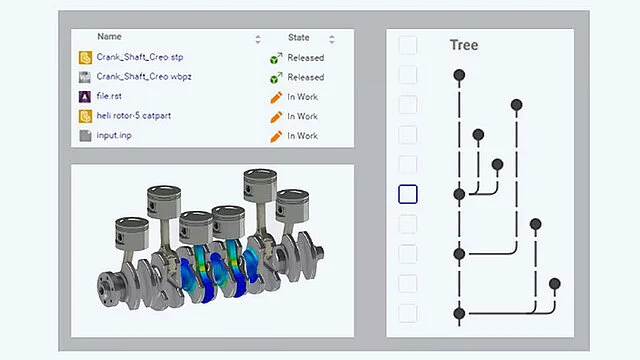Toggle the checkbox beside the Tree heading
The image size is (640, 360).
click(x=408, y=45)
